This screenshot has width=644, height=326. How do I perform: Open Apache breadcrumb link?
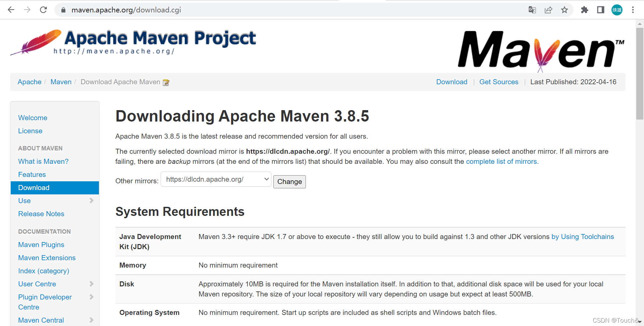point(30,82)
